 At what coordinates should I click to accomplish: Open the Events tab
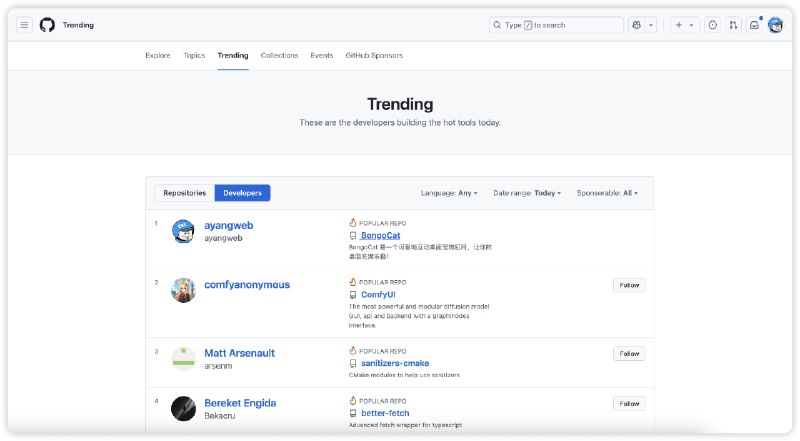321,55
